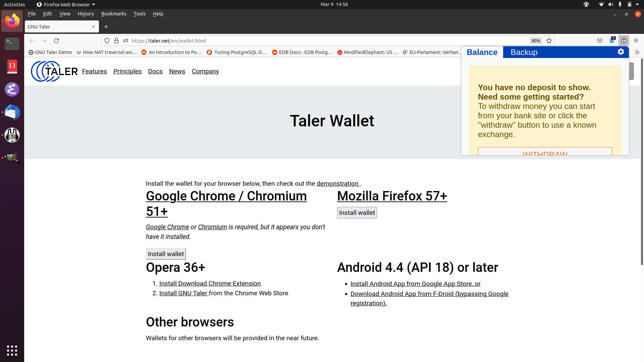Click the Taler wallet extension toolbar icon
The width and height of the screenshot is (644, 362).
point(624,41)
